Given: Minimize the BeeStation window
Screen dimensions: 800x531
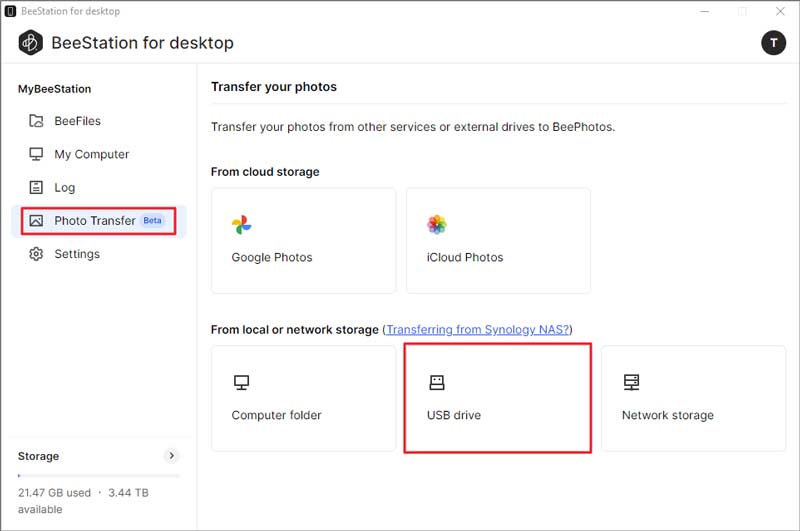Looking at the screenshot, I should 705,11.
